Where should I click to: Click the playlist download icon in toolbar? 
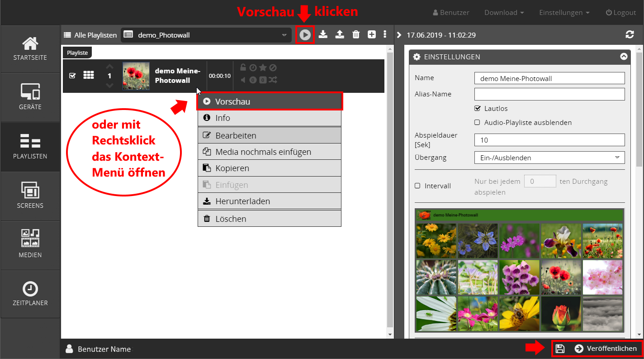coord(323,34)
